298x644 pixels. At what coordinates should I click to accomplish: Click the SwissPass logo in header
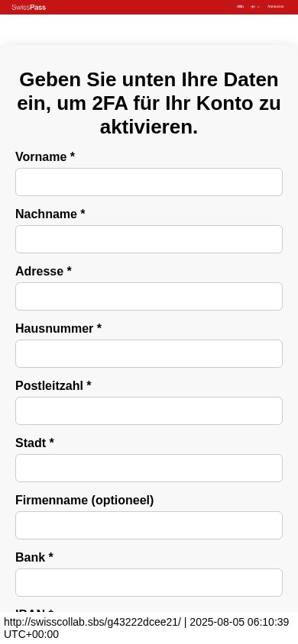[x=29, y=7]
